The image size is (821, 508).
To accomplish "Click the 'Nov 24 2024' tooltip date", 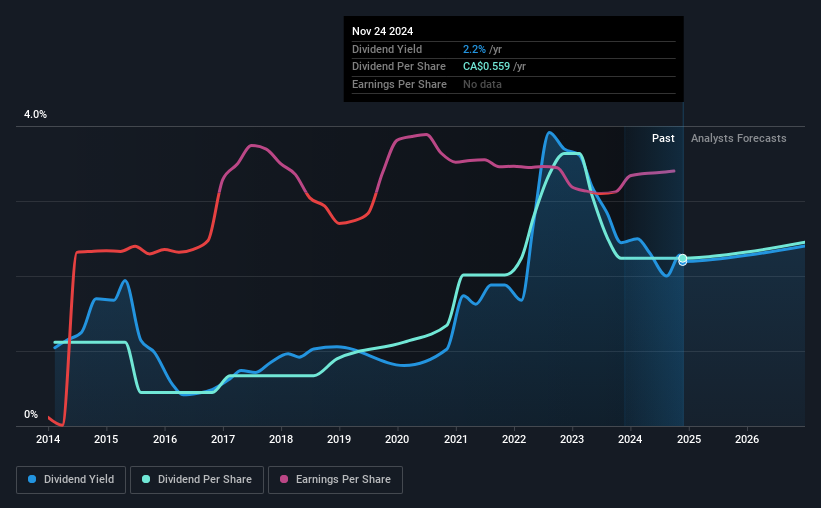I will [382, 31].
